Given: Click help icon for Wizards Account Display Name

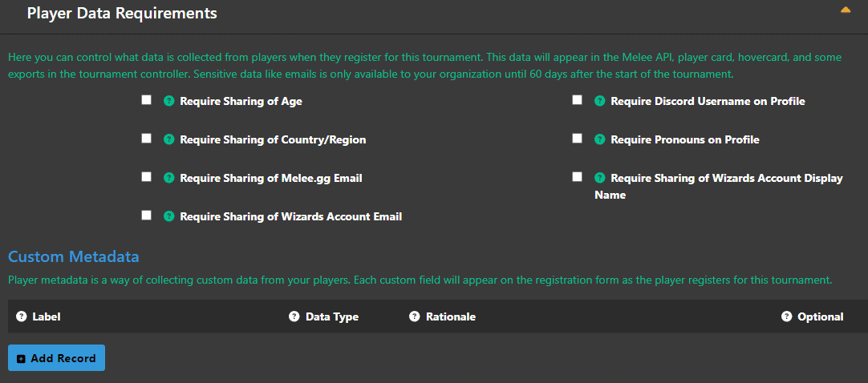Looking at the screenshot, I should click(x=599, y=178).
